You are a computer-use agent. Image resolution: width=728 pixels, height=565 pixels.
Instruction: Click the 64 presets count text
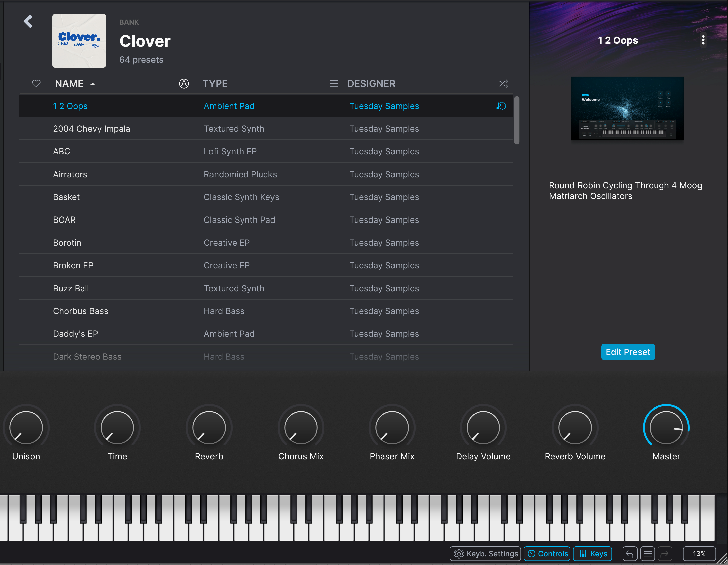pos(141,60)
